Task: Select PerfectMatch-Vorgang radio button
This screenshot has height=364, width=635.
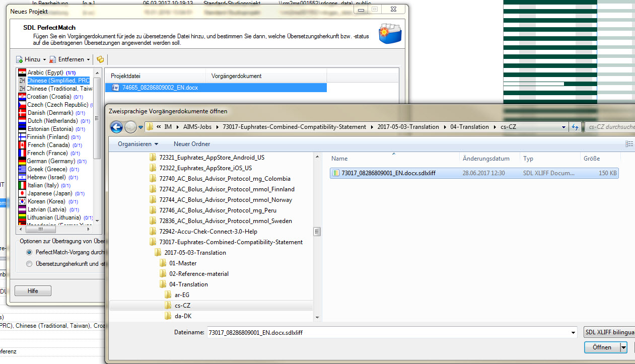Action: pos(29,252)
